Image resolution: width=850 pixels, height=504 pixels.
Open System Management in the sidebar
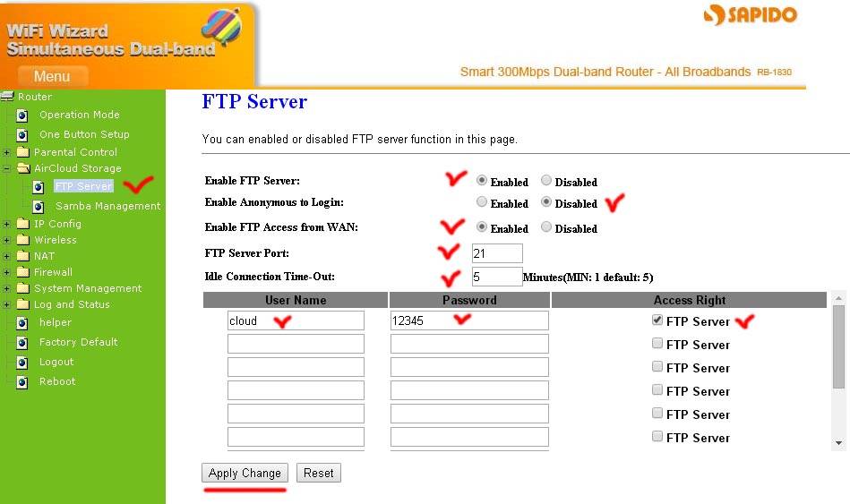click(87, 288)
